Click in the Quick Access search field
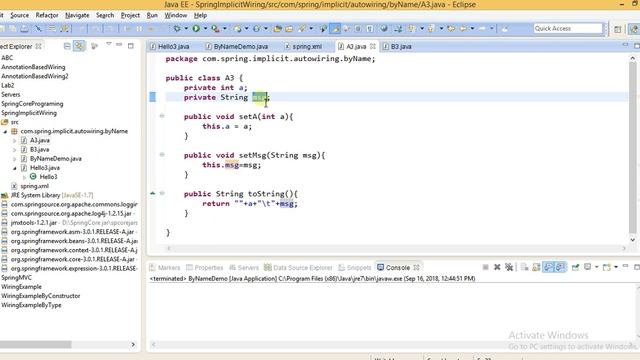Viewport: 640px width, 360px height. click(x=568, y=28)
